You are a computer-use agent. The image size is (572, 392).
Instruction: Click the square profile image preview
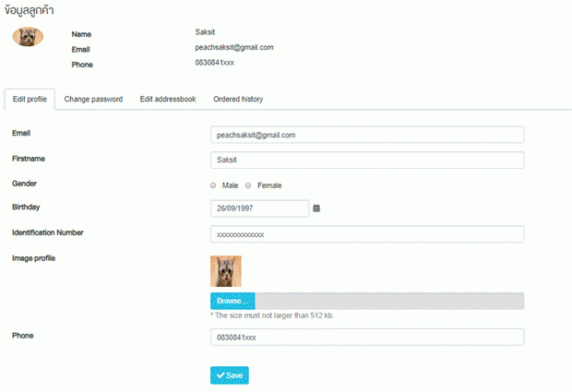tap(226, 271)
